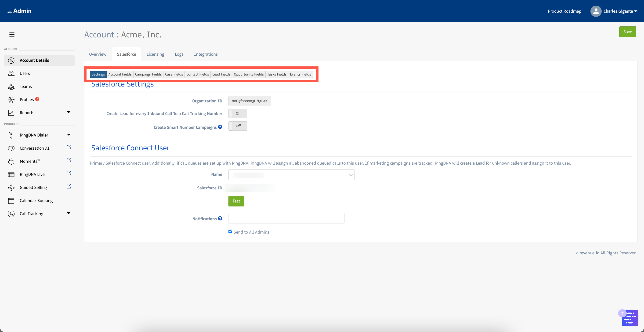The height and width of the screenshot is (332, 644).
Task: Toggle Create Lead for every Inbound Call
Action: pyautogui.click(x=238, y=113)
